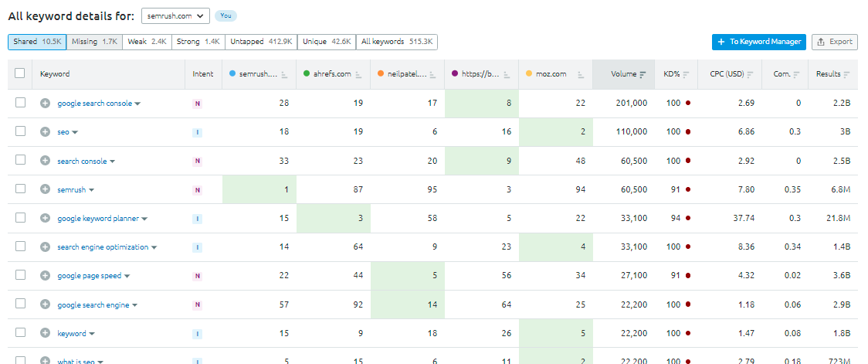
Task: Click the I intent badge for 'google keyword planner'
Action: [x=198, y=219]
